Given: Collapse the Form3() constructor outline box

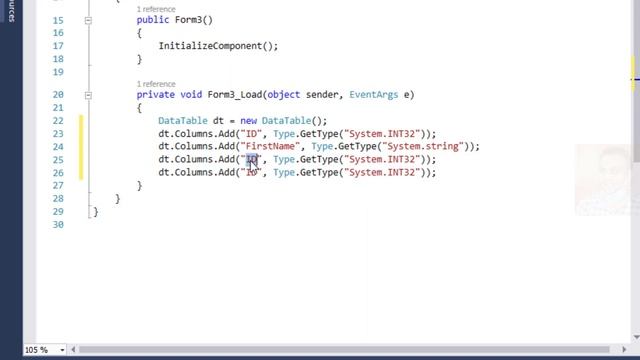Looking at the screenshot, I should 88,20.
